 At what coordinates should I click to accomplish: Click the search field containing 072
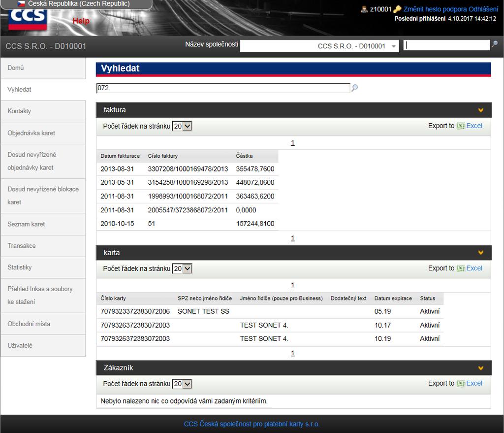tap(223, 88)
